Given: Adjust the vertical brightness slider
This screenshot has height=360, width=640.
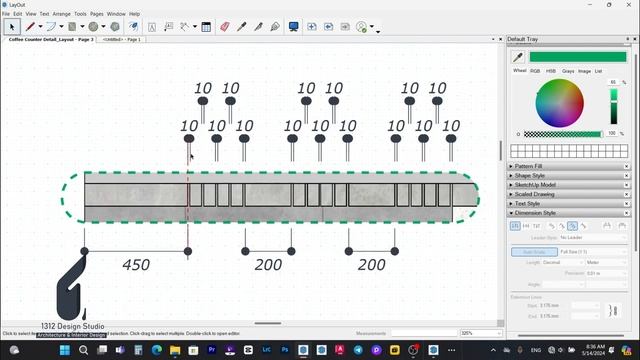Looking at the screenshot, I should click(x=614, y=107).
